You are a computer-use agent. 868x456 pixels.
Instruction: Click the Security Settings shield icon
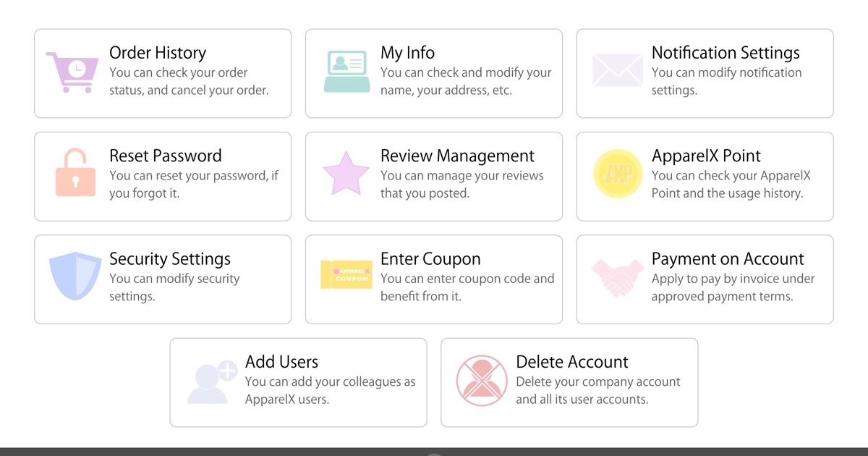point(75,276)
